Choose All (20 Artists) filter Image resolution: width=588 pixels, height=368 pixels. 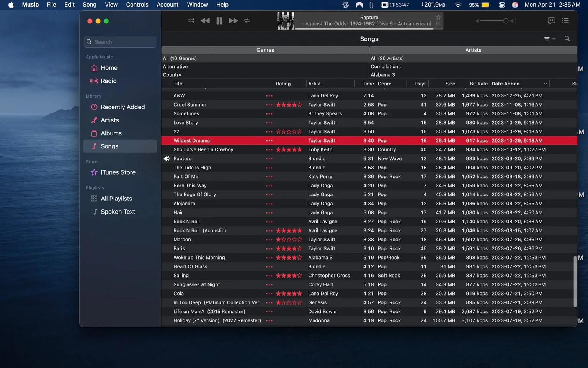pos(473,58)
